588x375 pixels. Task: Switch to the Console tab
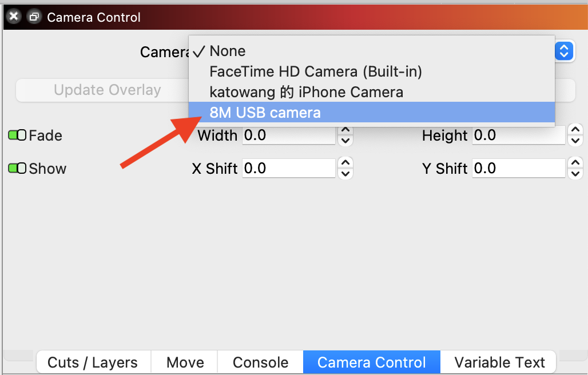[261, 362]
